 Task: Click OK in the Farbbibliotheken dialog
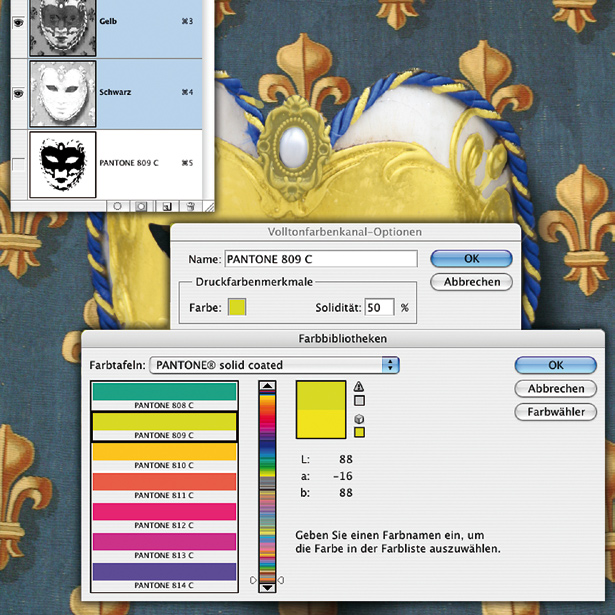click(x=556, y=365)
